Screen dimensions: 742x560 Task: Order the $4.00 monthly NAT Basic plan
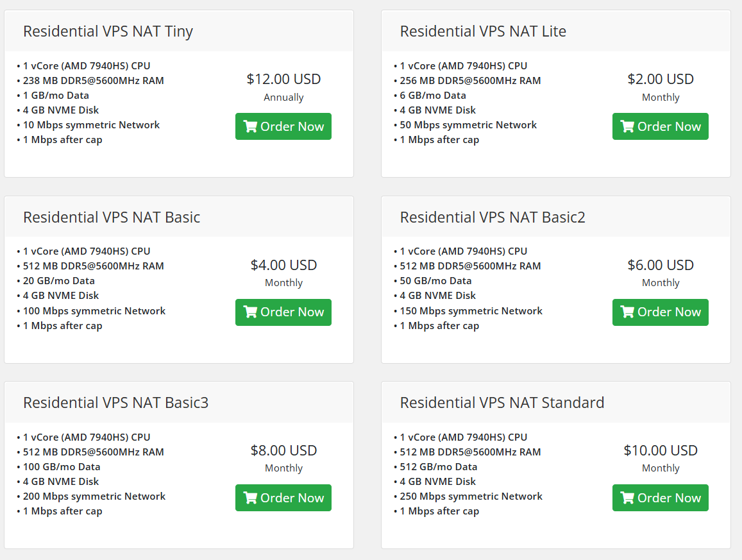(283, 312)
